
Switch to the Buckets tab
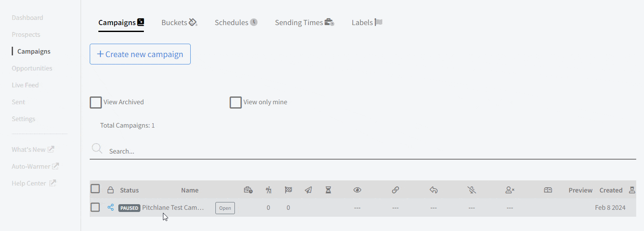point(179,22)
